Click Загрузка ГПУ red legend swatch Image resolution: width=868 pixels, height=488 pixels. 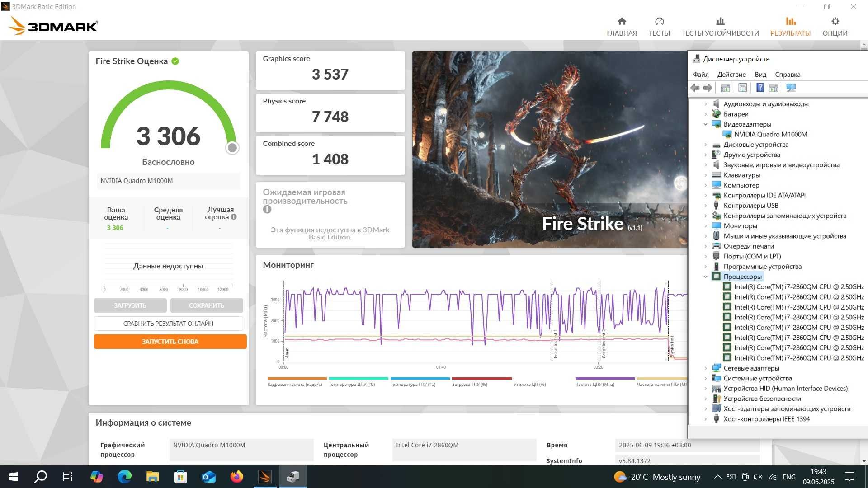click(481, 378)
